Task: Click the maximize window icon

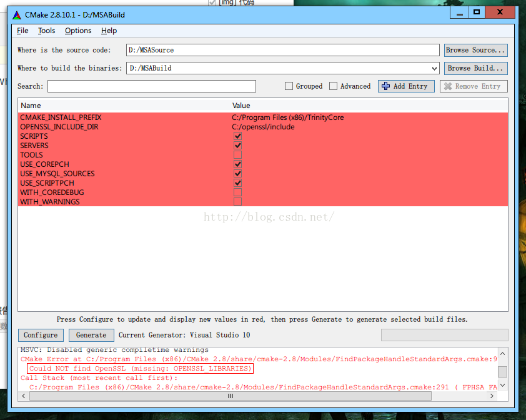Action: click(477, 12)
